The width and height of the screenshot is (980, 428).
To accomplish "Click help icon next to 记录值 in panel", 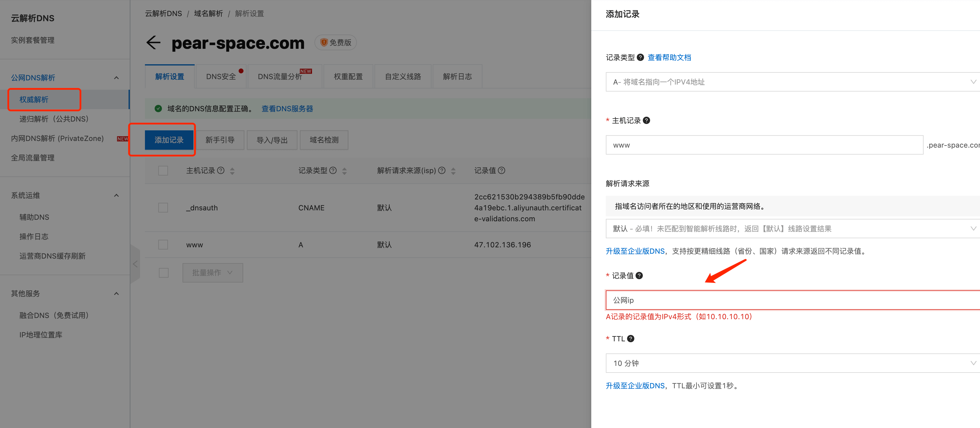I will tap(639, 276).
